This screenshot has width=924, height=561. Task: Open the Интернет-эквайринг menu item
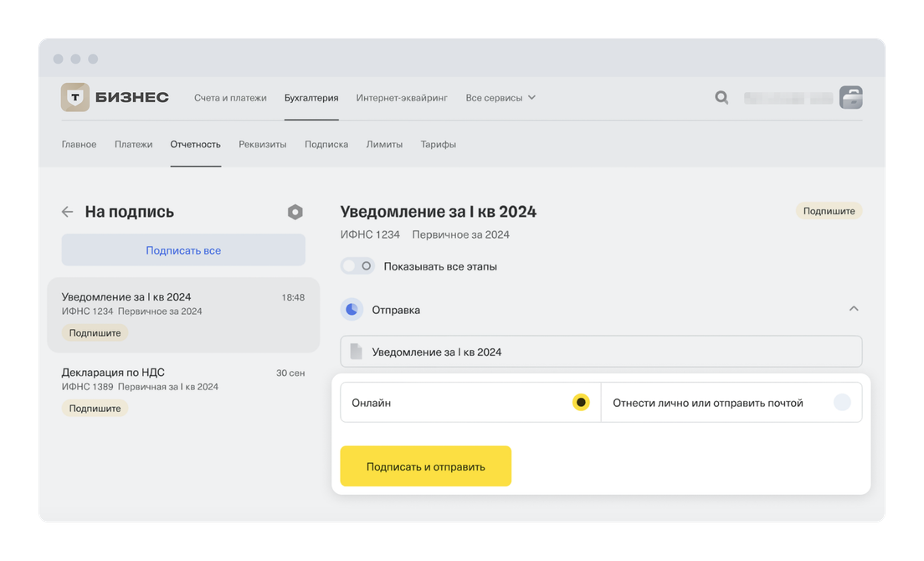pyautogui.click(x=402, y=98)
